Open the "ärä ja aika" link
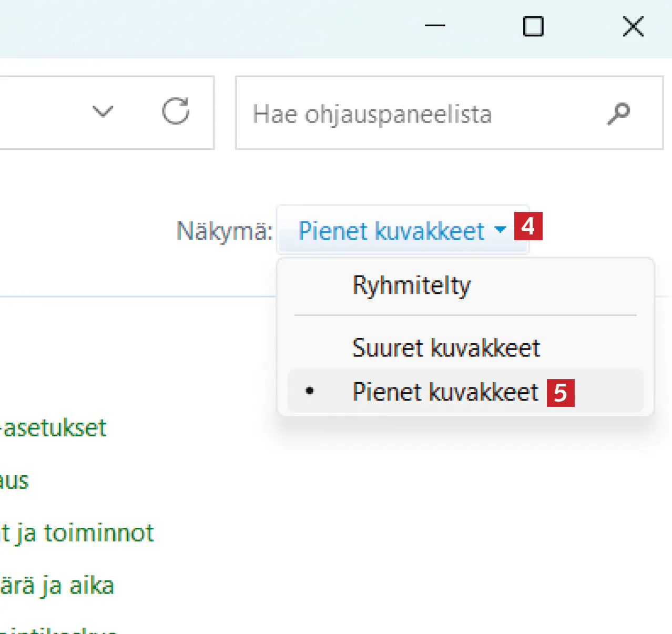The image size is (672, 634). click(x=57, y=586)
